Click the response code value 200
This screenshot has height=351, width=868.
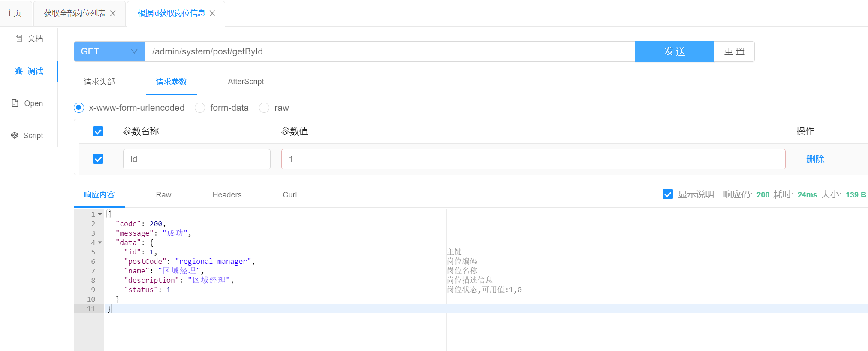pyautogui.click(x=763, y=194)
